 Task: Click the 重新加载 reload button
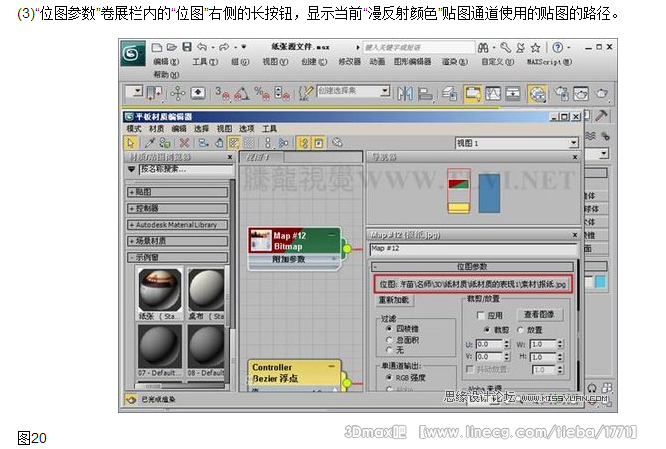click(394, 300)
